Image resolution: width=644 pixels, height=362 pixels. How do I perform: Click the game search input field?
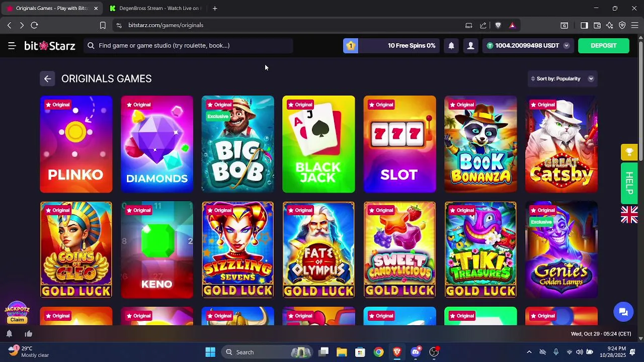tap(188, 46)
